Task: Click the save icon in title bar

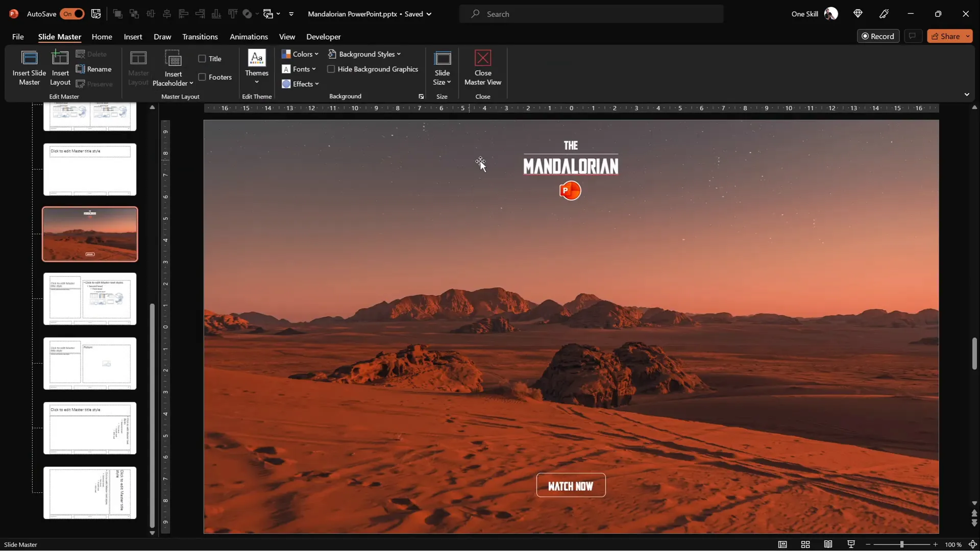Action: pos(96,14)
